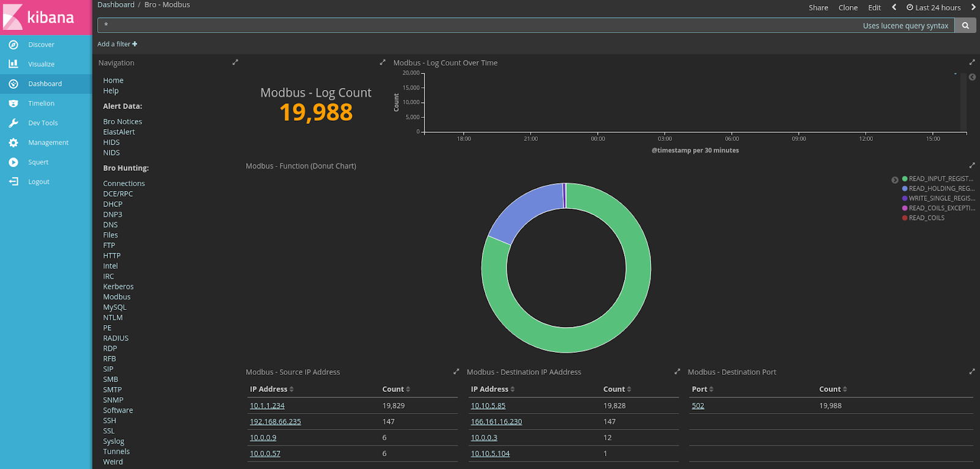This screenshot has height=469, width=980.
Task: Open Timelion using its sidebar icon
Action: pyautogui.click(x=13, y=103)
